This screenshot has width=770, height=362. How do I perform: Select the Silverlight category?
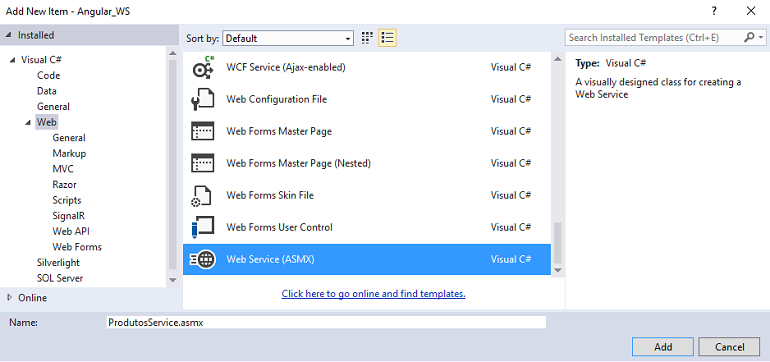(58, 263)
